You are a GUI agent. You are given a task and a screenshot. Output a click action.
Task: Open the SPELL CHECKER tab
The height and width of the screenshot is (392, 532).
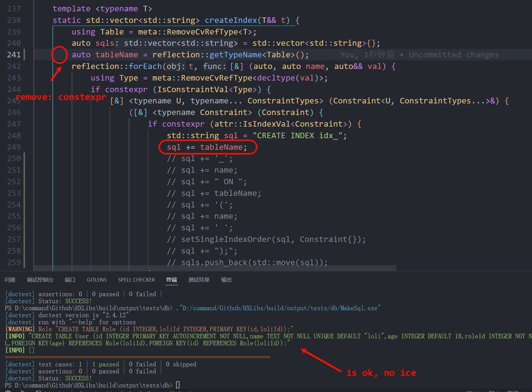[x=136, y=280]
